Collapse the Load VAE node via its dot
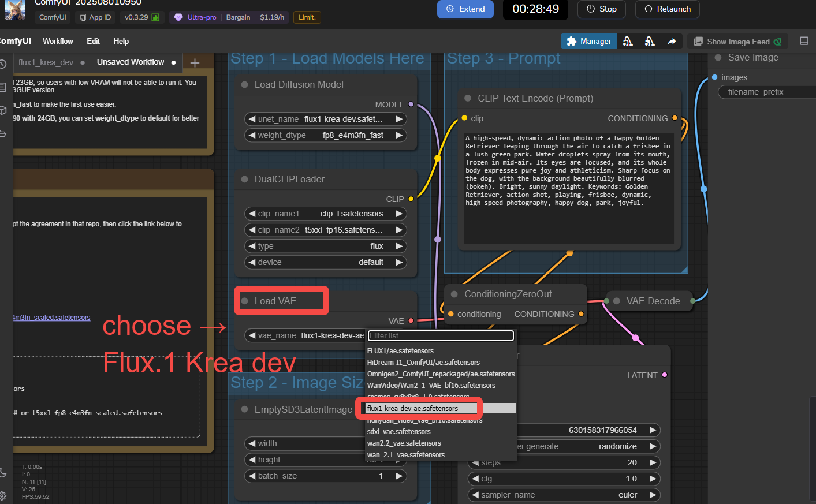Image resolution: width=816 pixels, height=504 pixels. tap(244, 301)
